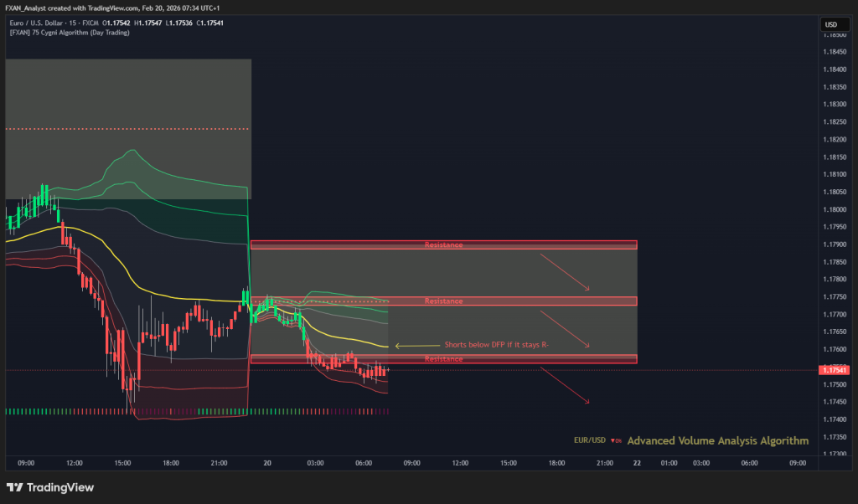Select the uppermost red downward trend arrow
Viewport: 858px width, 504px height.
click(x=565, y=270)
